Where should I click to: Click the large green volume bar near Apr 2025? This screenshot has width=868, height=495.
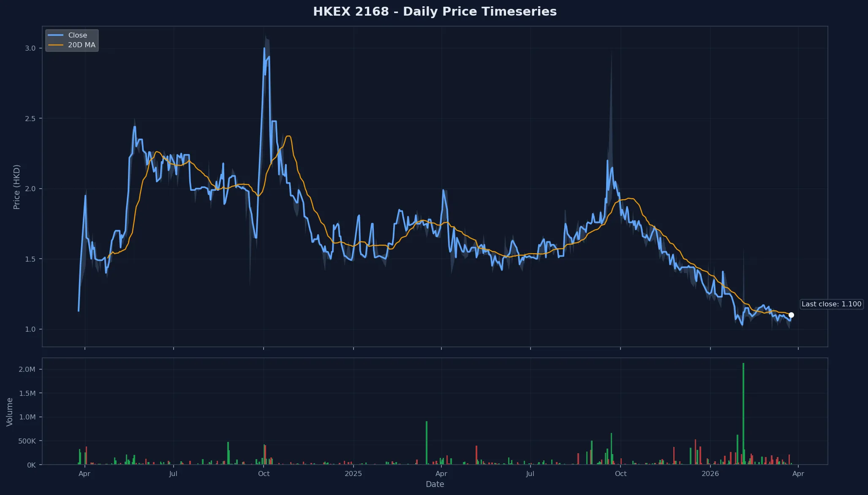pyautogui.click(x=427, y=443)
